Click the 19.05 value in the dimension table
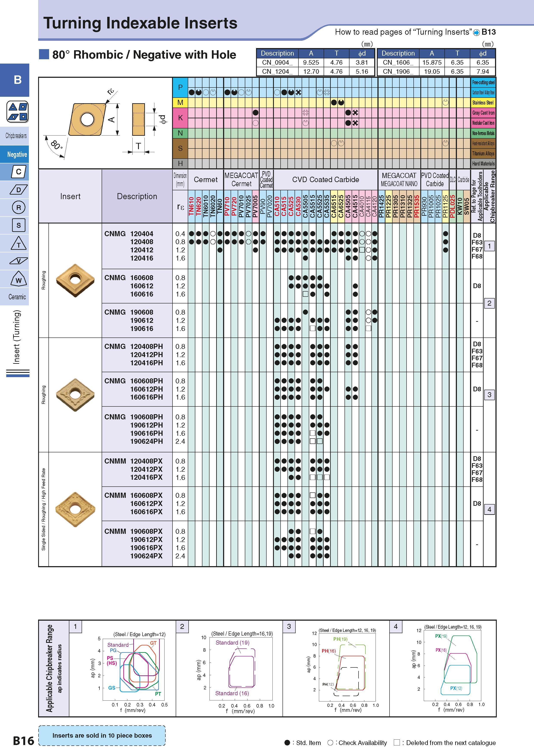The width and height of the screenshot is (534, 756). (x=432, y=72)
